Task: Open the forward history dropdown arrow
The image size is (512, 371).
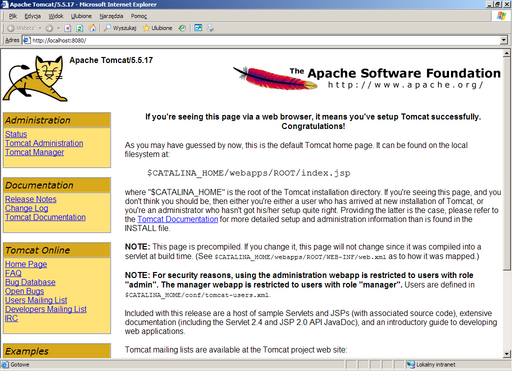Action: pyautogui.click(x=58, y=28)
